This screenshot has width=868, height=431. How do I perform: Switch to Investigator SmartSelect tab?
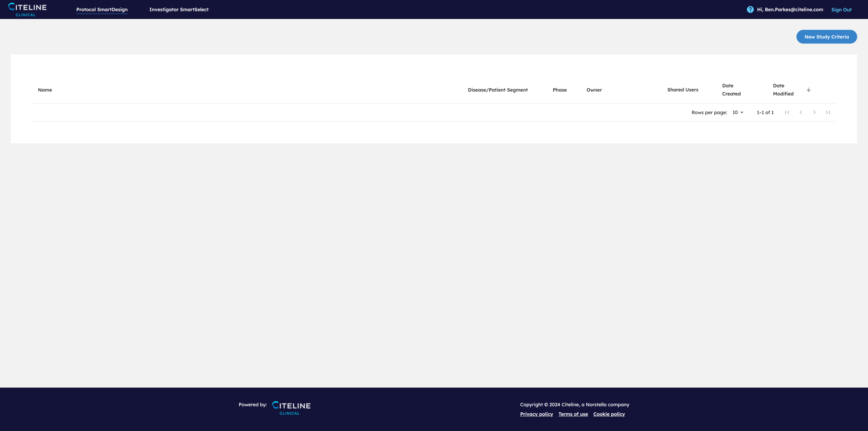tap(179, 9)
